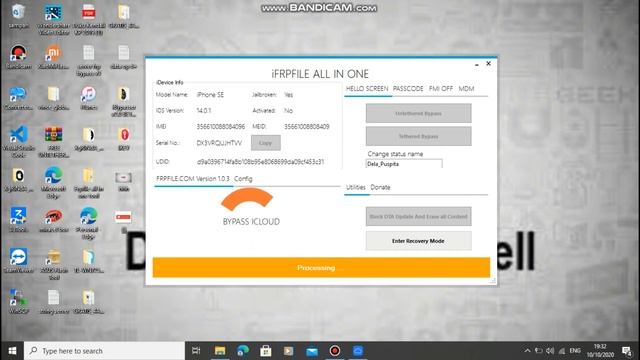The width and height of the screenshot is (640, 360).
Task: Open the red PDF file on the desktop
Action: [x=89, y=19]
